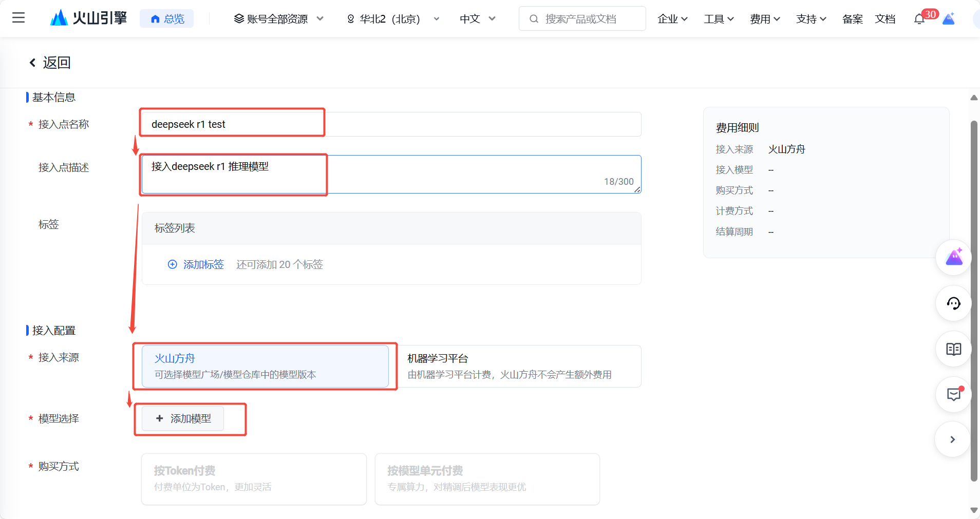Expand the 华北2 (北京) region selector
Image resolution: width=980 pixels, height=519 pixels.
pos(393,19)
